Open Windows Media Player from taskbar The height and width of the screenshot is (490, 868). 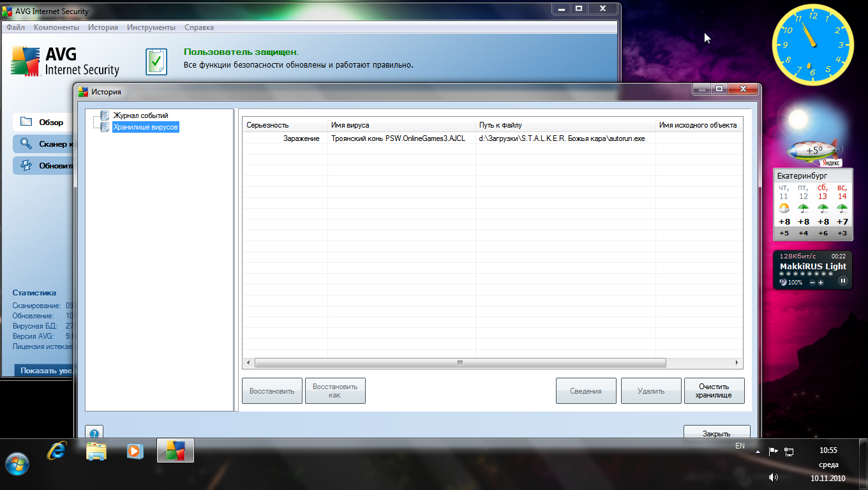click(x=134, y=451)
